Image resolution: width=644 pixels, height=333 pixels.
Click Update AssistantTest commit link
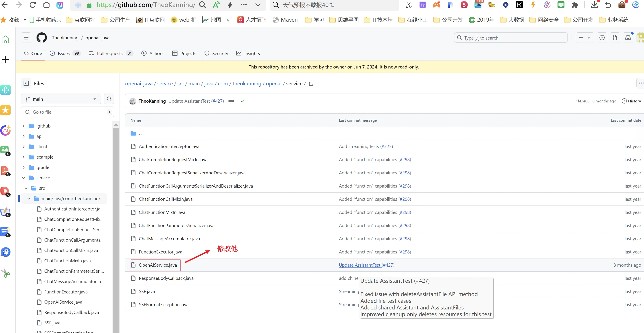(x=360, y=265)
